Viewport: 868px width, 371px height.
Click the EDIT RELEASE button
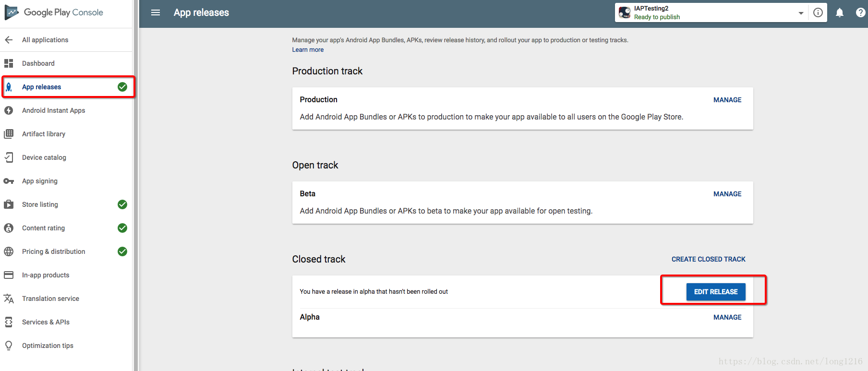pos(716,292)
